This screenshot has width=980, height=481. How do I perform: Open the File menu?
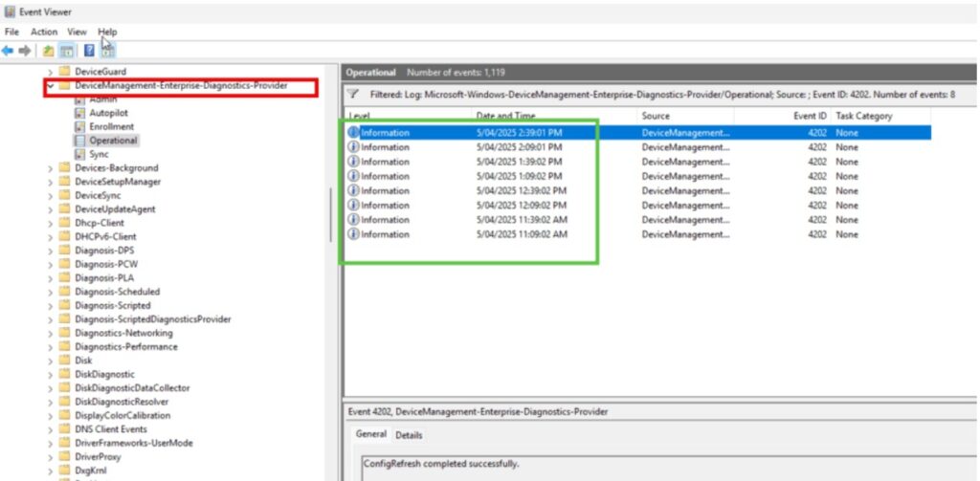11,32
